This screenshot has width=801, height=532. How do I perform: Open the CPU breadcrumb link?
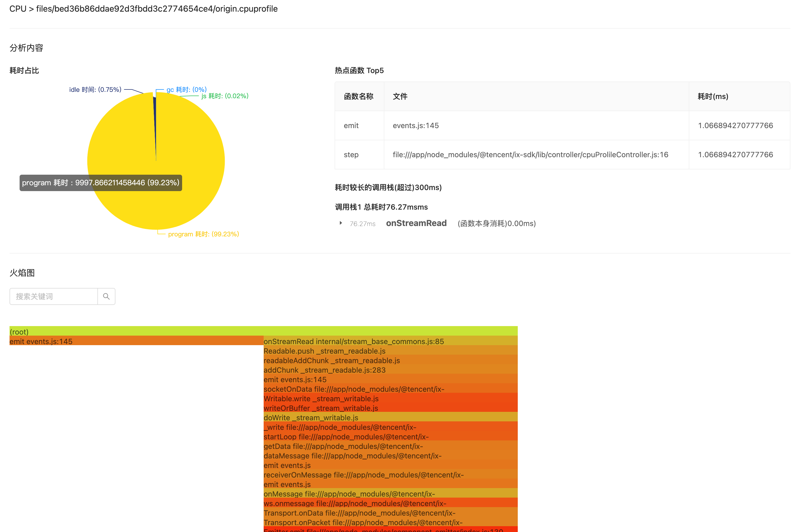pyautogui.click(x=18, y=8)
